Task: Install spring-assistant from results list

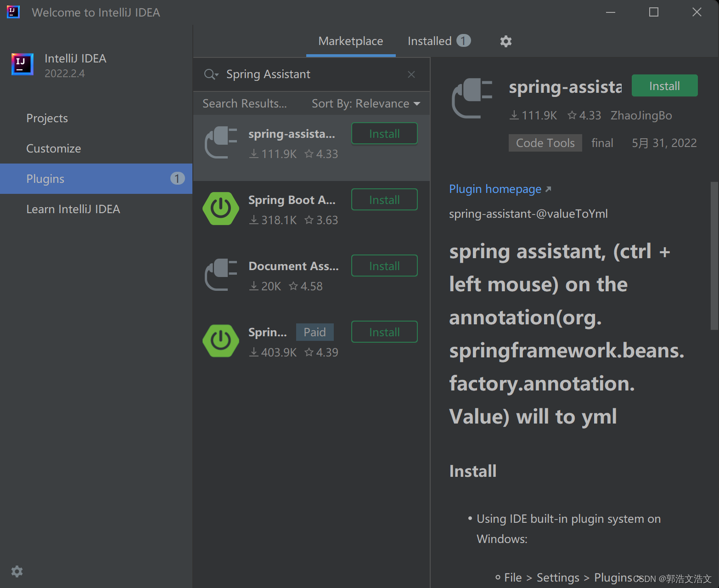Action: pos(384,134)
